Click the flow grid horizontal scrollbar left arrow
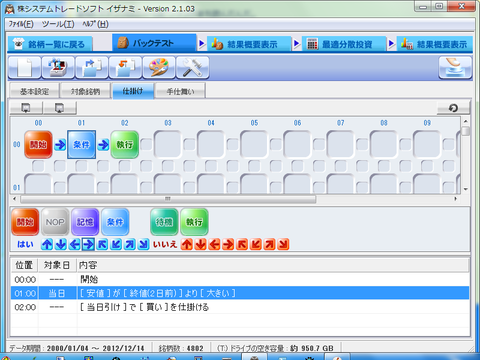 click(x=14, y=199)
